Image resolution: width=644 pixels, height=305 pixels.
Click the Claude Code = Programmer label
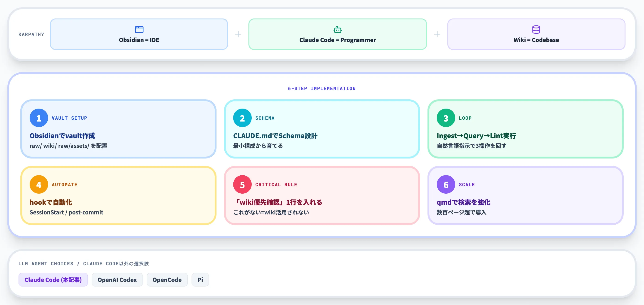tap(337, 40)
